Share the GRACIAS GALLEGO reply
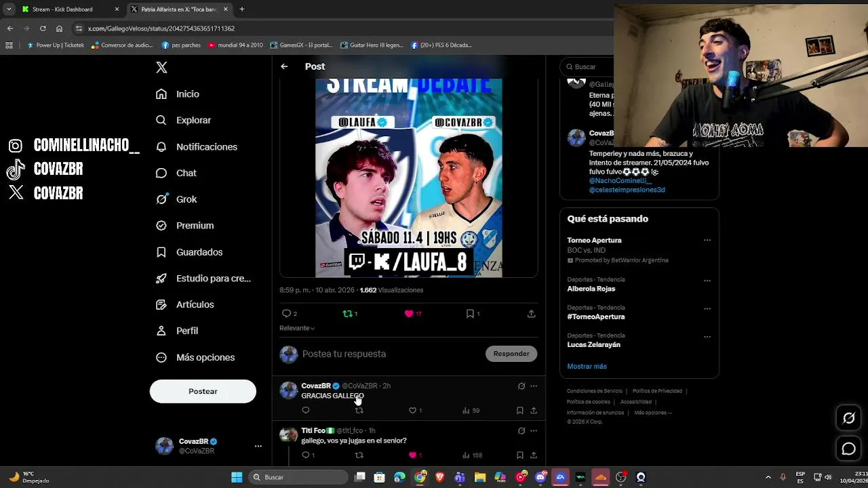The image size is (868, 488). [x=534, y=410]
